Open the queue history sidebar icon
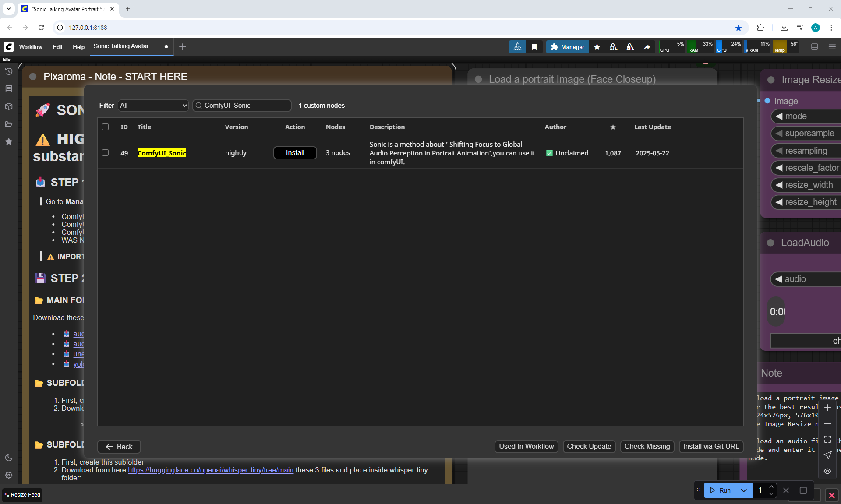This screenshot has width=841, height=504. tap(8, 71)
